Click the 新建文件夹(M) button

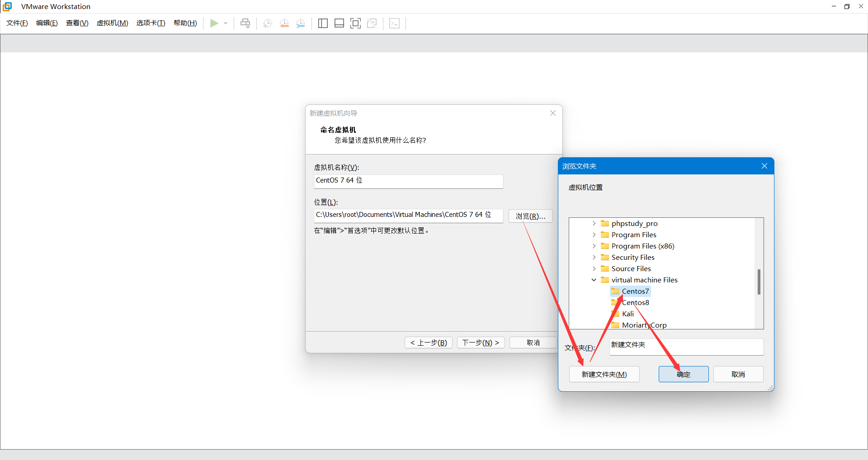pos(604,374)
